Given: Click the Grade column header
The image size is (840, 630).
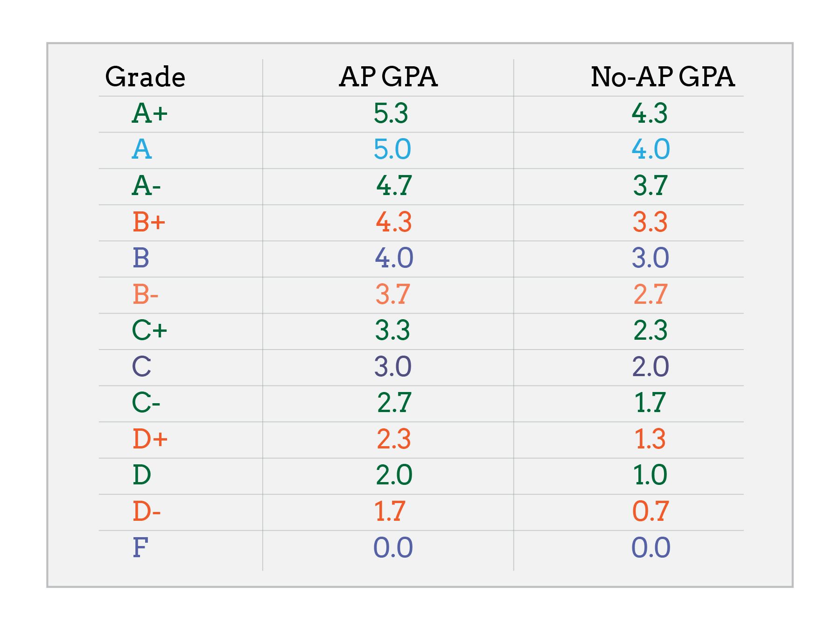Looking at the screenshot, I should (x=145, y=77).
